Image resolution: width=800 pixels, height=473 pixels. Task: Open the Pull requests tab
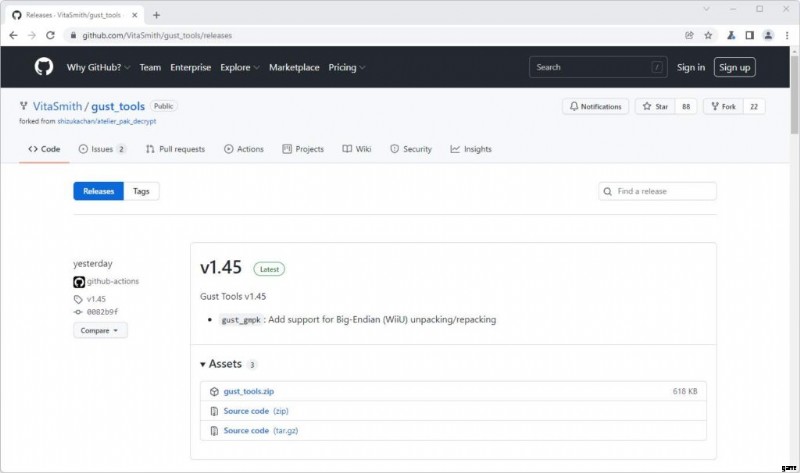click(175, 149)
